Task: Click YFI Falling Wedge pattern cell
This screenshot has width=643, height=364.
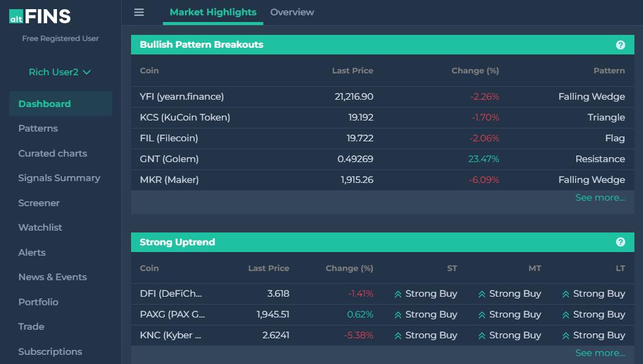Action: click(x=592, y=97)
